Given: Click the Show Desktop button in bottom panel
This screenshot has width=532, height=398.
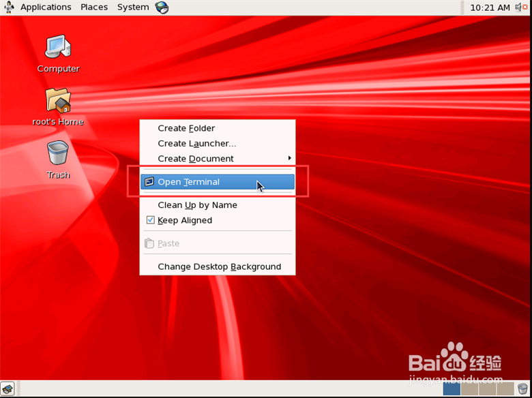Looking at the screenshot, I should click(x=8, y=388).
